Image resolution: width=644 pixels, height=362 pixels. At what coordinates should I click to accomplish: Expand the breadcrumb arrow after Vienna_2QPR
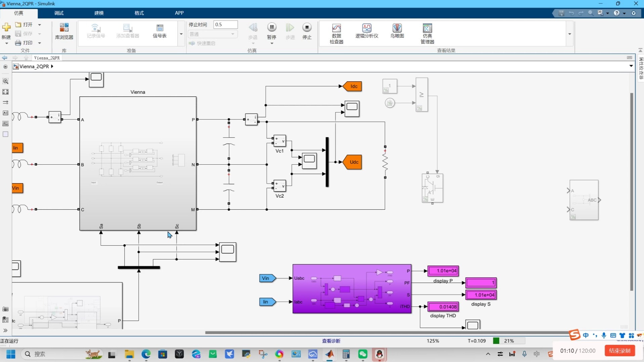[52, 67]
